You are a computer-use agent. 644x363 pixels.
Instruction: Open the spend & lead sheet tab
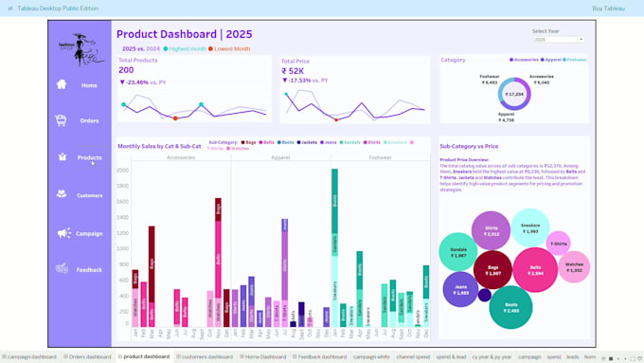451,356
